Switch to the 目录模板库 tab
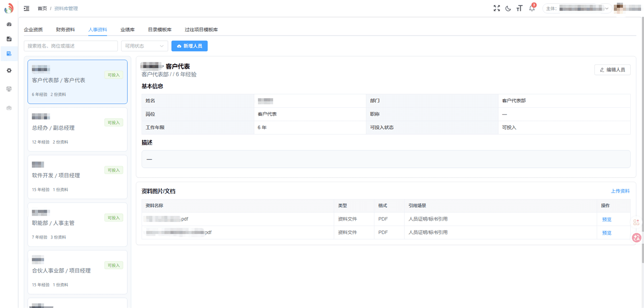 point(160,29)
